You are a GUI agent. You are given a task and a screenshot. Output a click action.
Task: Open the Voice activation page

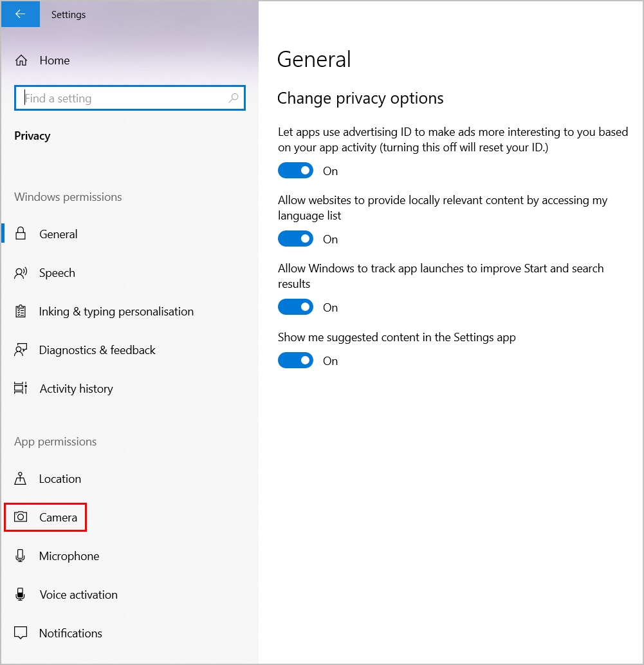(x=78, y=595)
